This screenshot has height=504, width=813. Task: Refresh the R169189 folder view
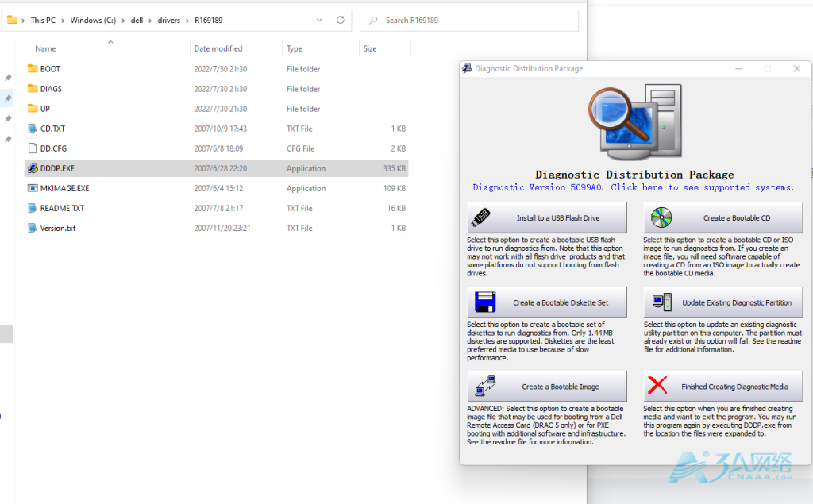[340, 20]
